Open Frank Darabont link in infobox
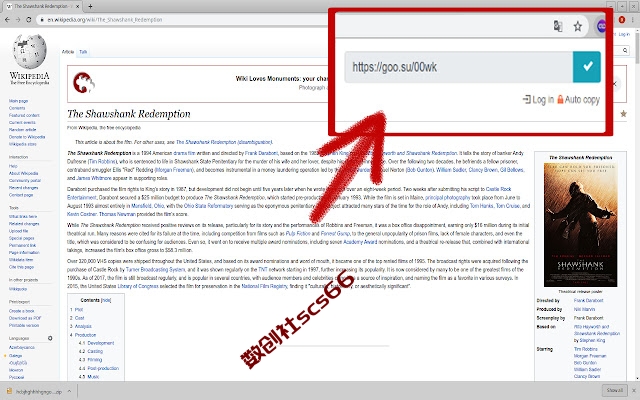 point(588,300)
